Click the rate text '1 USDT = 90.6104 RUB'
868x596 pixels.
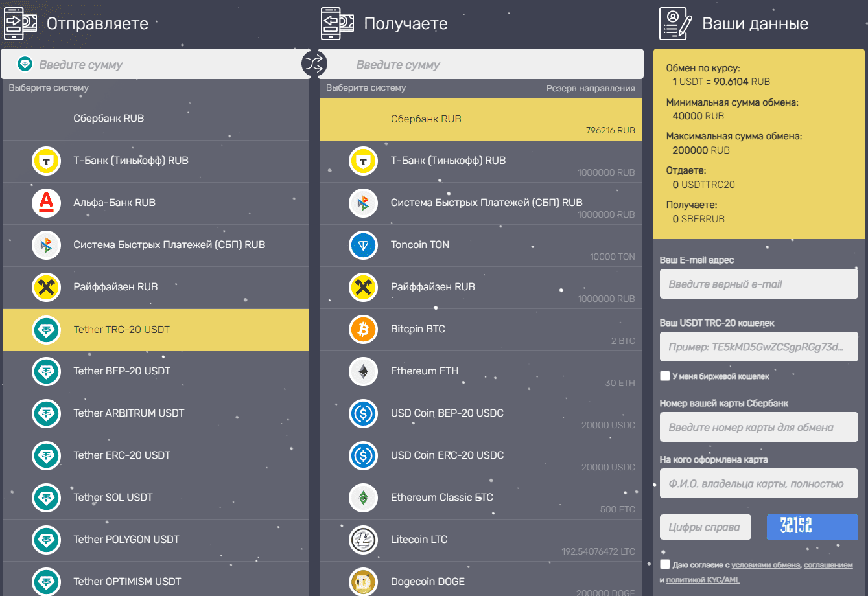click(x=721, y=82)
